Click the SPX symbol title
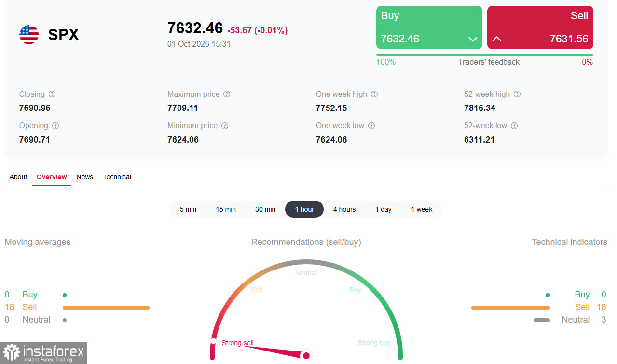Viewport: 617px width, 364px height. coord(63,35)
